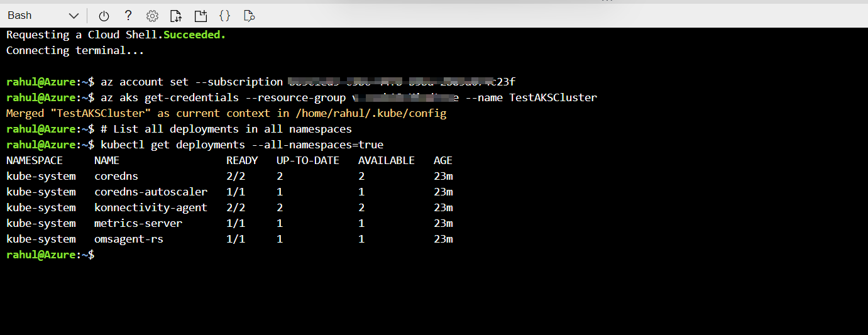This screenshot has height=335, width=868.
Task: Click the 'metrics-server' deployment name
Action: (138, 223)
